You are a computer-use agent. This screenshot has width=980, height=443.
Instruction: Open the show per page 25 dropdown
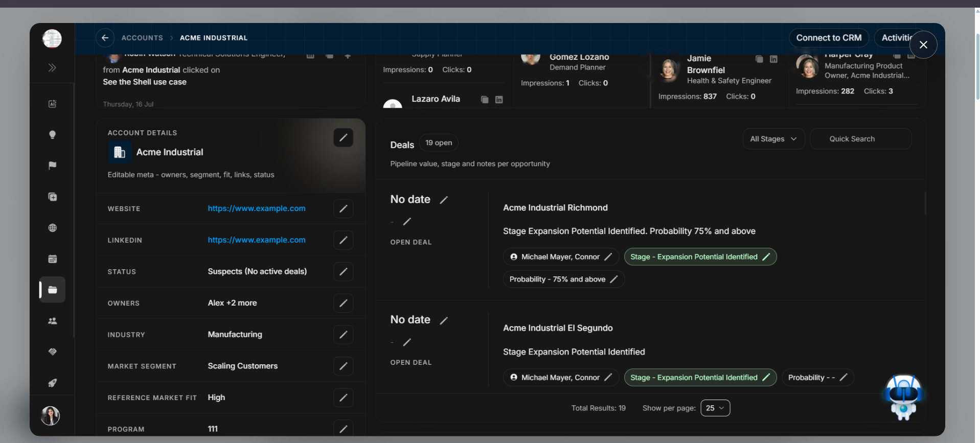coord(715,408)
